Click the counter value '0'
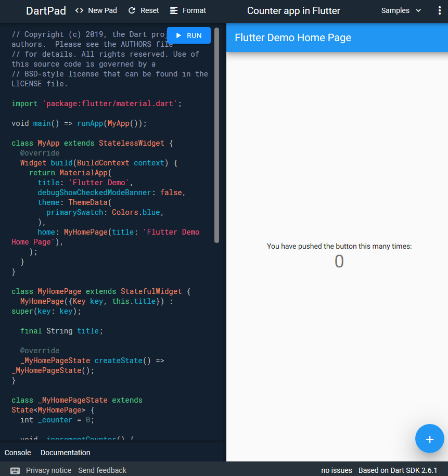Viewport: 448px width, 476px height. click(x=339, y=261)
